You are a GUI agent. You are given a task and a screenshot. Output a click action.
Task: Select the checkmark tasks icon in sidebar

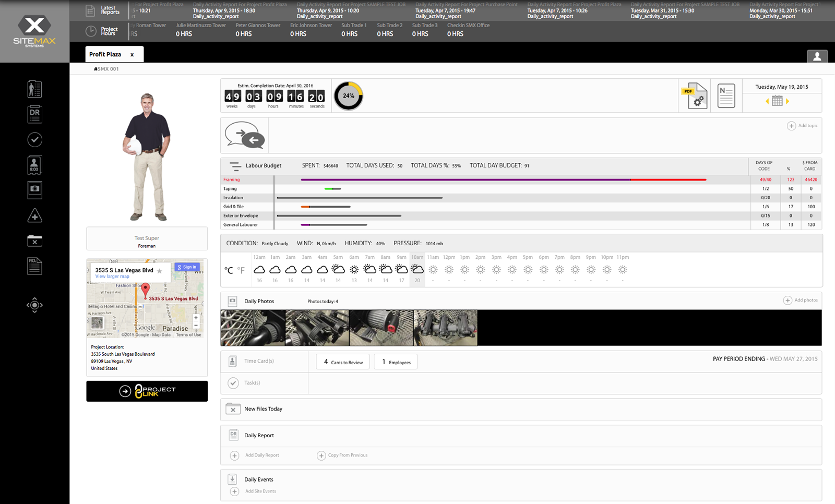coord(34,139)
